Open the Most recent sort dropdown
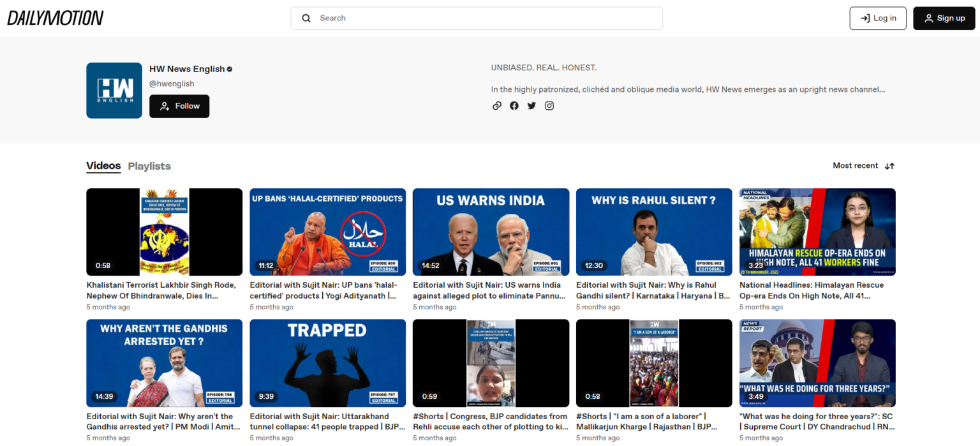Screen dimensions: 980x446 coord(863,165)
